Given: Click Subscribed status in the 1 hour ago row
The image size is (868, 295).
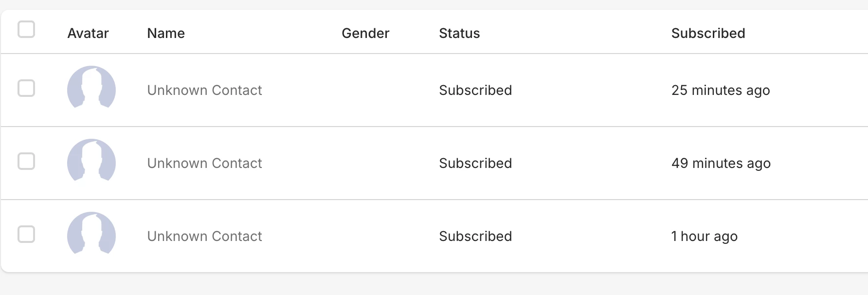Looking at the screenshot, I should [x=475, y=236].
